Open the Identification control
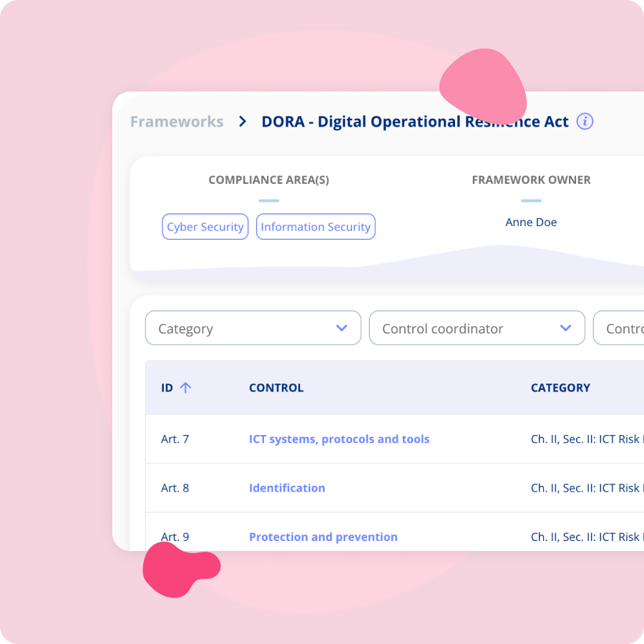This screenshot has height=644, width=644. click(287, 488)
